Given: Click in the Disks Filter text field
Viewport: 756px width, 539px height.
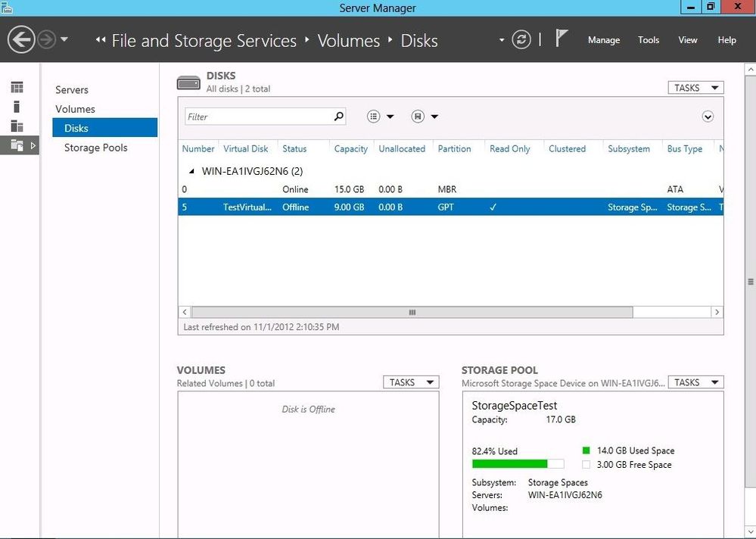Looking at the screenshot, I should point(257,117).
